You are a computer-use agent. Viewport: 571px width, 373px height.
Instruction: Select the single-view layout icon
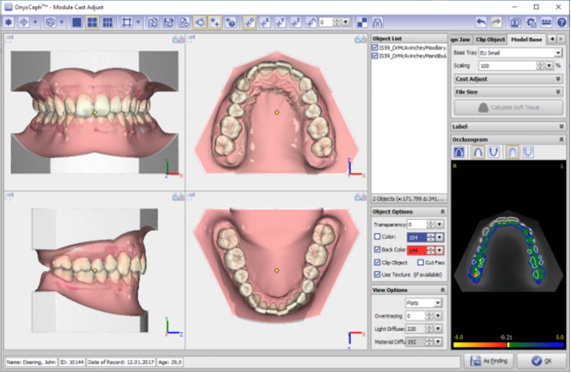pyautogui.click(x=76, y=23)
